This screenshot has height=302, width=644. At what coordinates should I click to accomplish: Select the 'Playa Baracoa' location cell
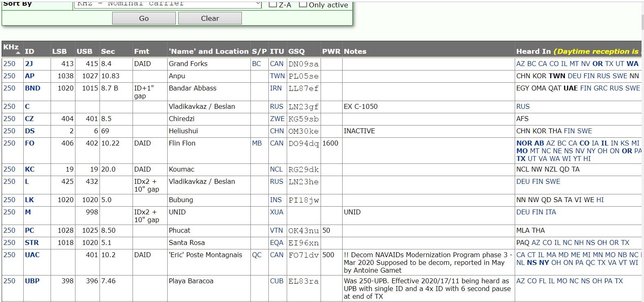(x=209, y=289)
